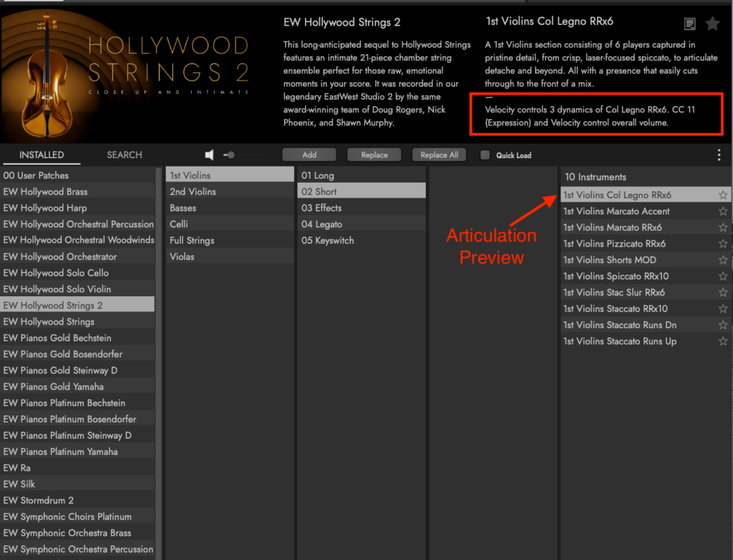Click the star beside 1st Violins Marcato RRx6
The width and height of the screenshot is (733, 560).
click(x=723, y=227)
